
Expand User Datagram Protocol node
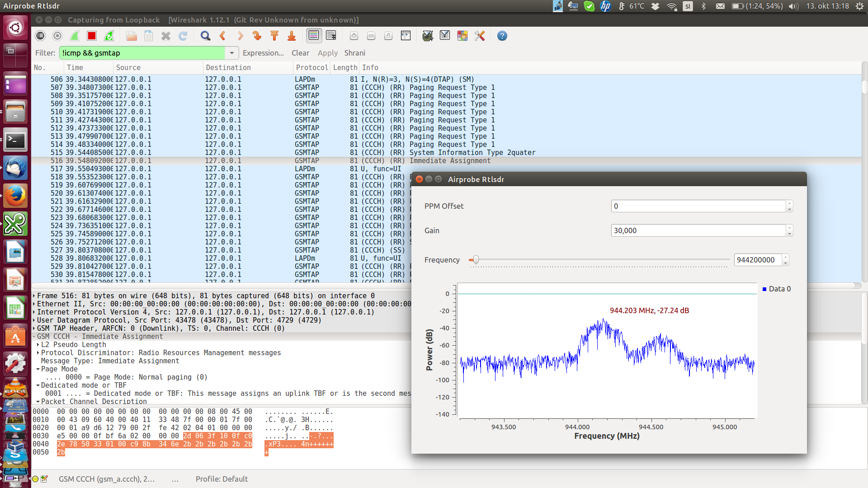point(34,320)
